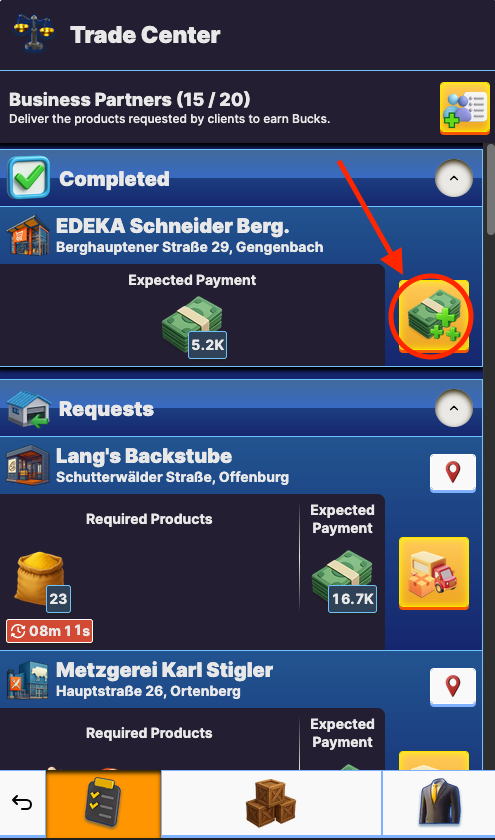This screenshot has width=495, height=840.
Task: Click the green Completed checkmark icon
Action: pos(28,177)
